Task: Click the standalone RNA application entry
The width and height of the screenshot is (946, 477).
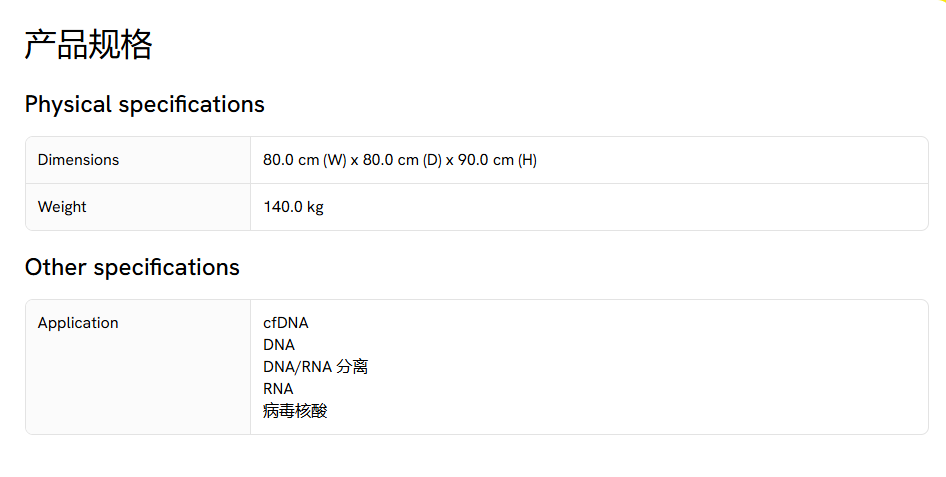Action: tap(278, 389)
